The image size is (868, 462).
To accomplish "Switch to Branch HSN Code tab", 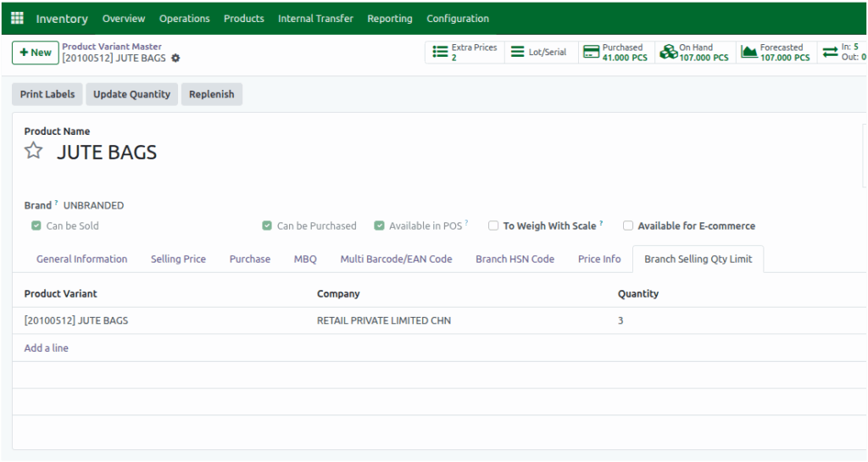I will (x=515, y=259).
